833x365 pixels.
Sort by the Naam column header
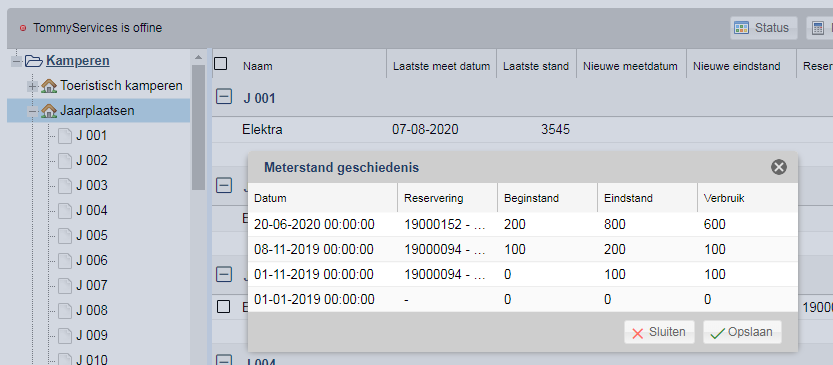(x=258, y=66)
